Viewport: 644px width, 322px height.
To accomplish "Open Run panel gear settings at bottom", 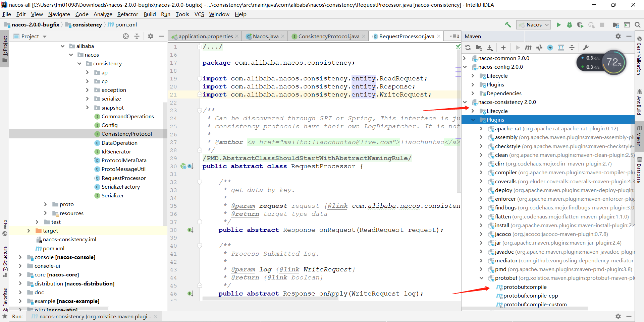I will 618,316.
